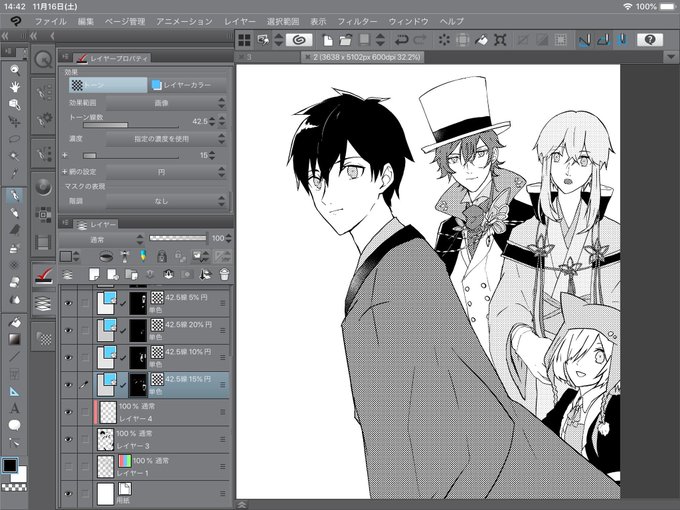Adjust the トーン線数 42.5 stepper
This screenshot has height=510, width=680.
click(212, 121)
